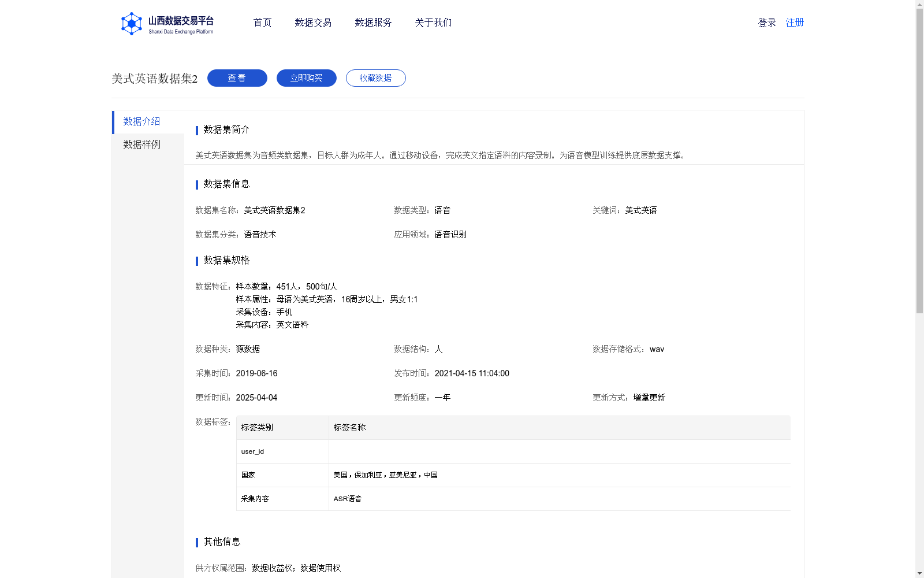
Task: Click the 样本属性 line
Action: coord(327,299)
